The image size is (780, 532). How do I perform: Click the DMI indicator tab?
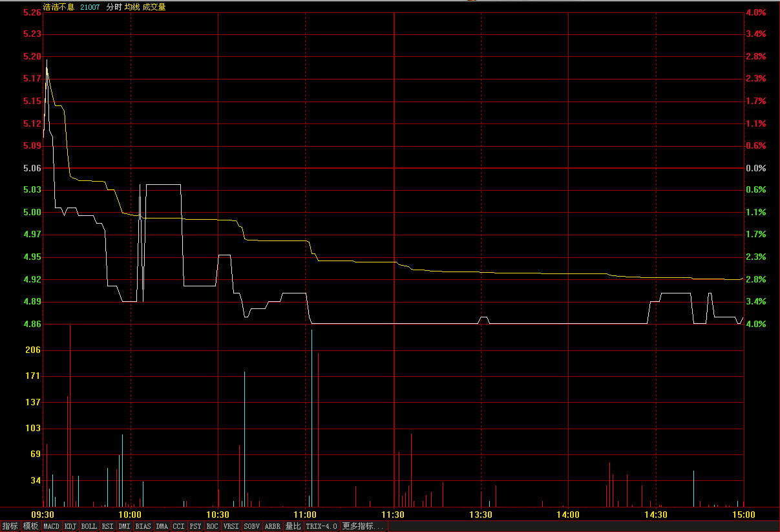point(124,527)
